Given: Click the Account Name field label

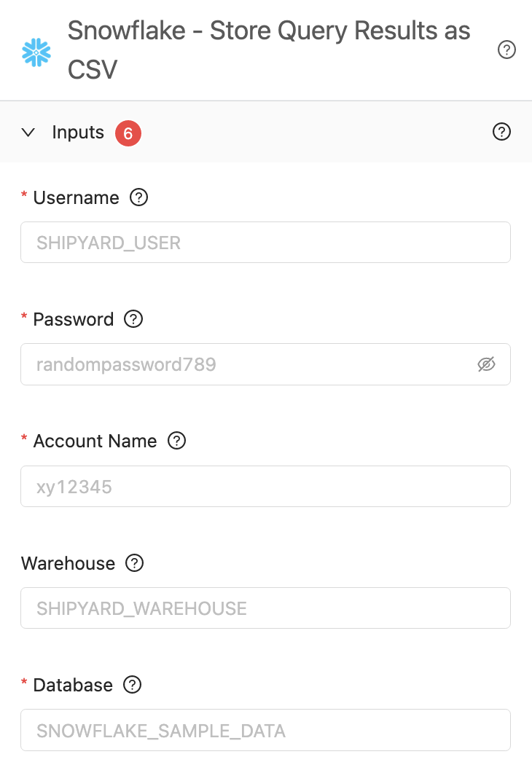Looking at the screenshot, I should (95, 441).
